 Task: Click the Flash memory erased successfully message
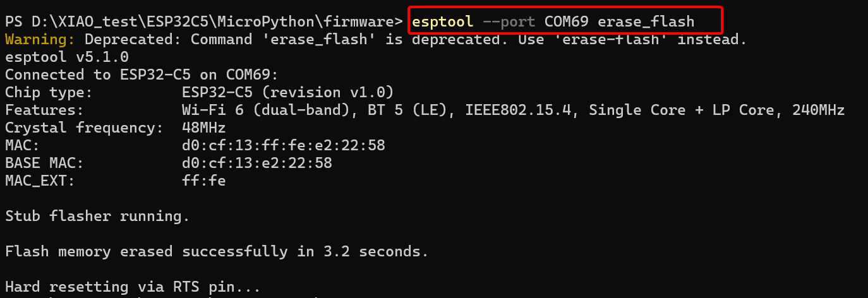coord(217,251)
